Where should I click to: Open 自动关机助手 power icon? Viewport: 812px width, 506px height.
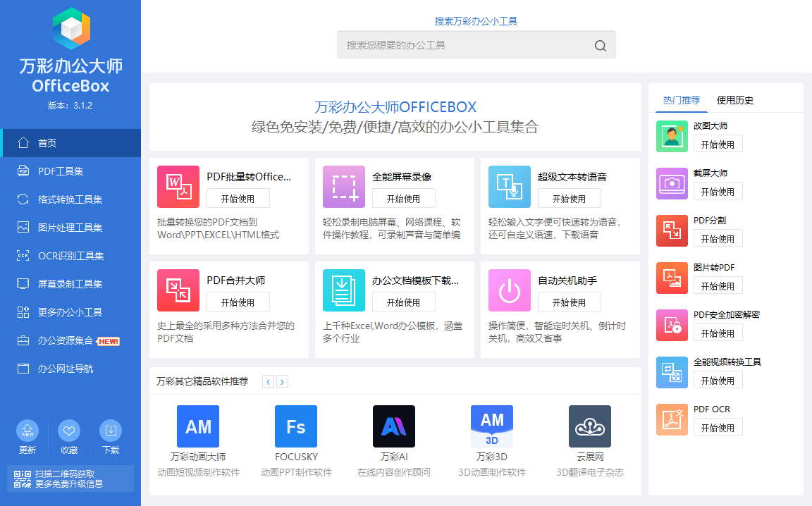pyautogui.click(x=510, y=290)
